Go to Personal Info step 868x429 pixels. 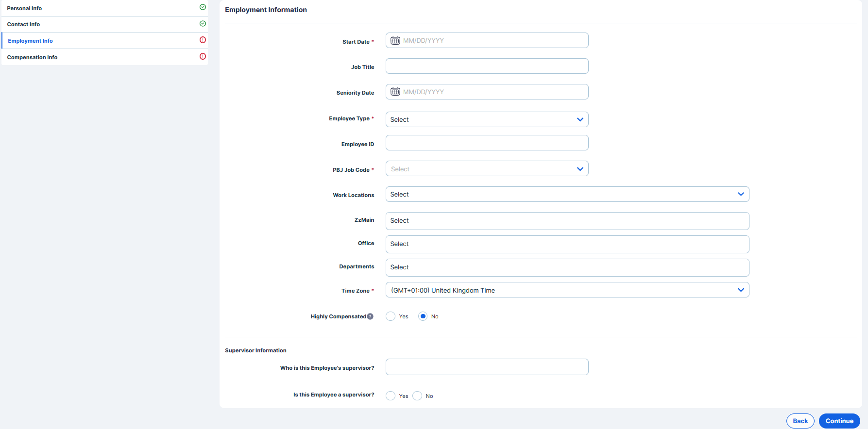point(104,8)
